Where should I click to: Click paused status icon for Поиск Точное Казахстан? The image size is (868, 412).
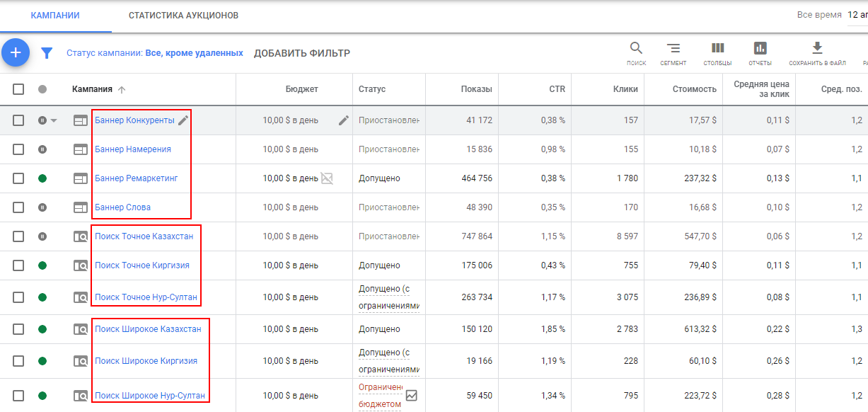click(42, 236)
